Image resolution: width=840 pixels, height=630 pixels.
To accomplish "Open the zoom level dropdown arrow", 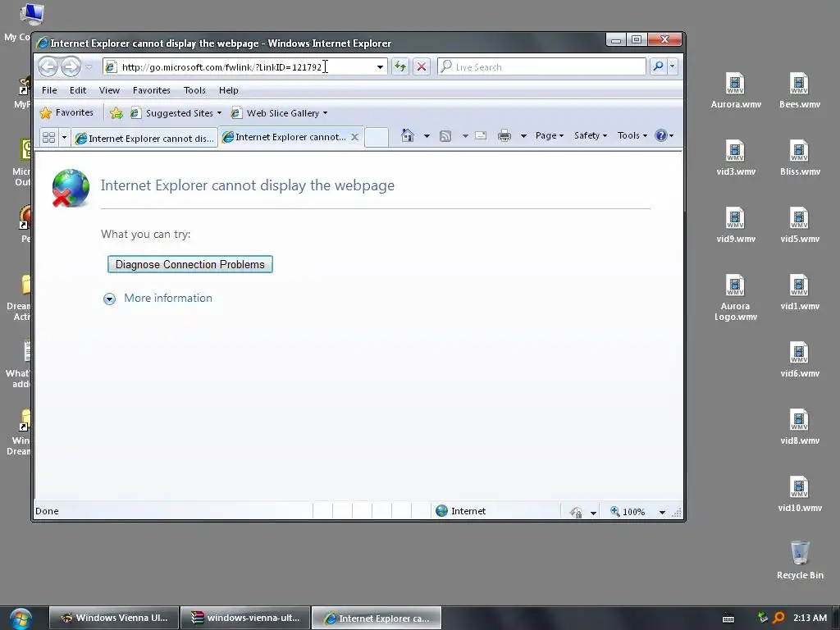I will pyautogui.click(x=662, y=512).
